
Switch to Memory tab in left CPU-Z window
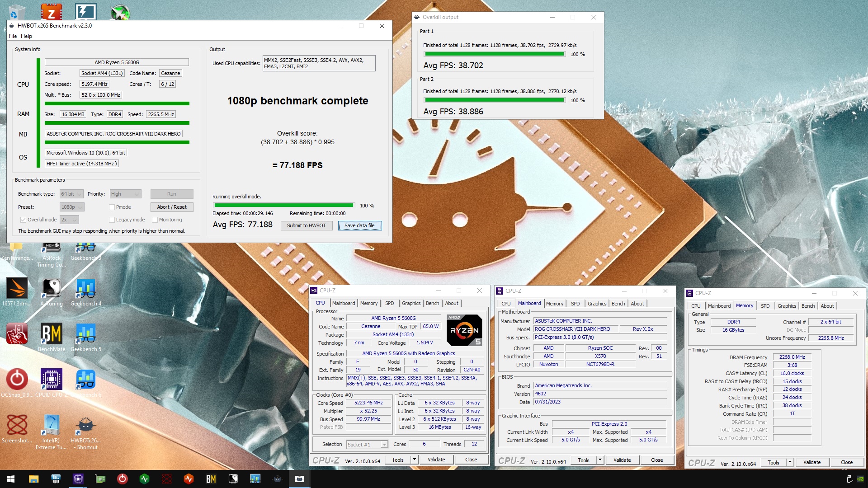point(369,303)
